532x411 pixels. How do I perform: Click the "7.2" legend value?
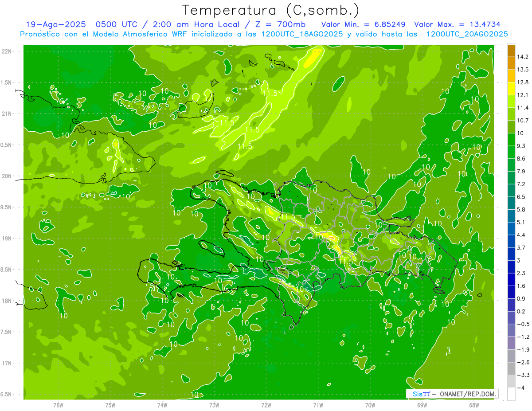coord(521,184)
